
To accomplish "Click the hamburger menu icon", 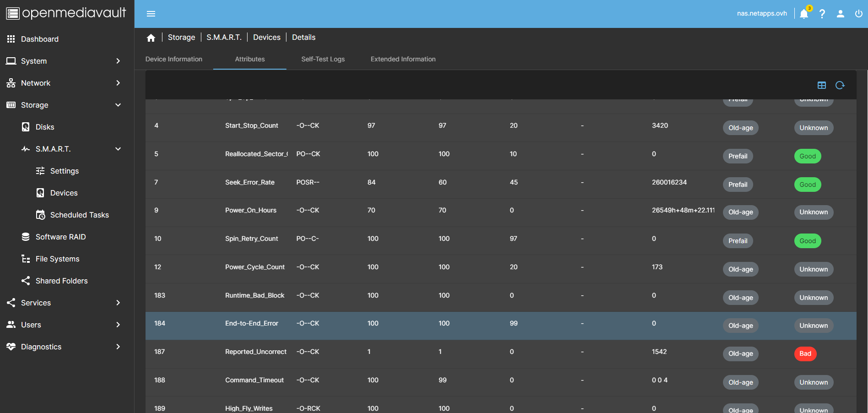I will [151, 14].
